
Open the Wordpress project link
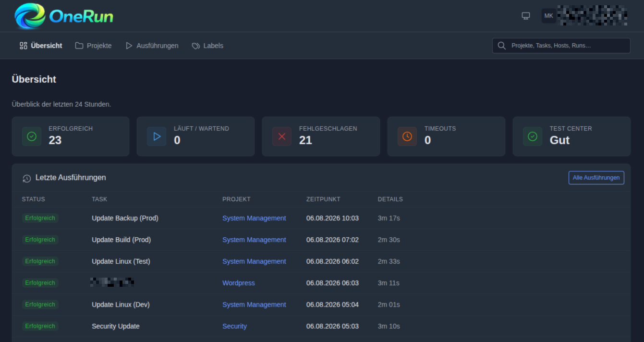(239, 283)
